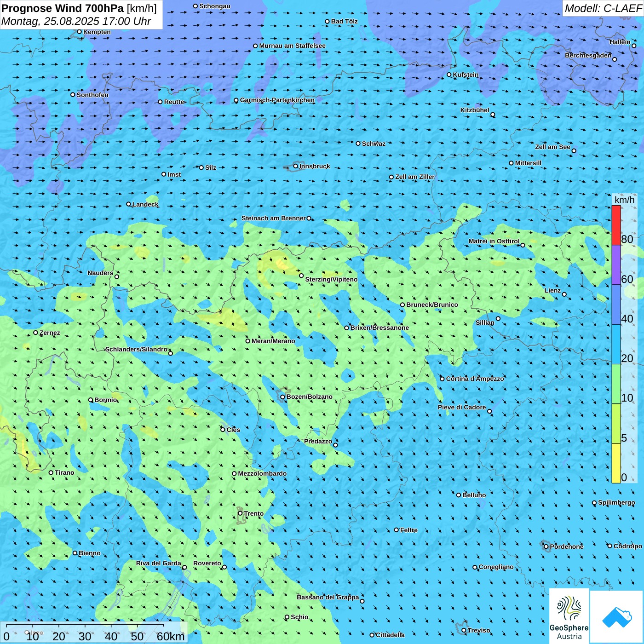
Task: Click the Bienno location dot
Action: coord(75,553)
